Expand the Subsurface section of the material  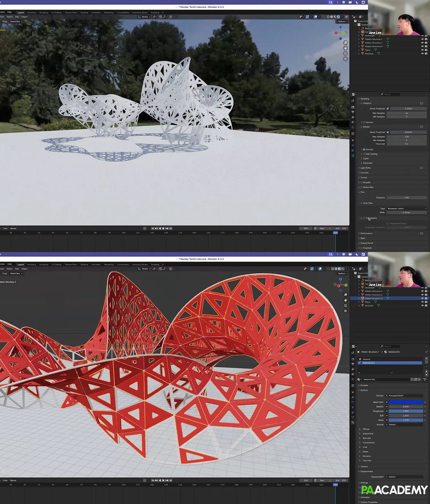[x=367, y=433]
